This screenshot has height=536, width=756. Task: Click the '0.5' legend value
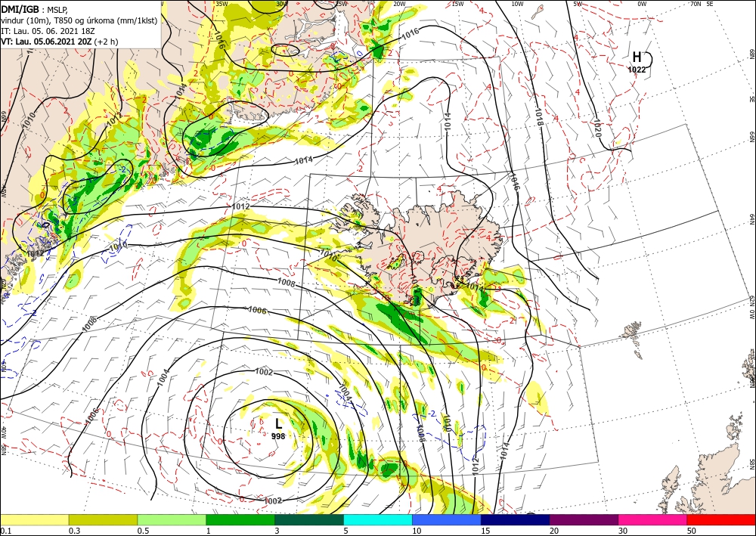143,531
